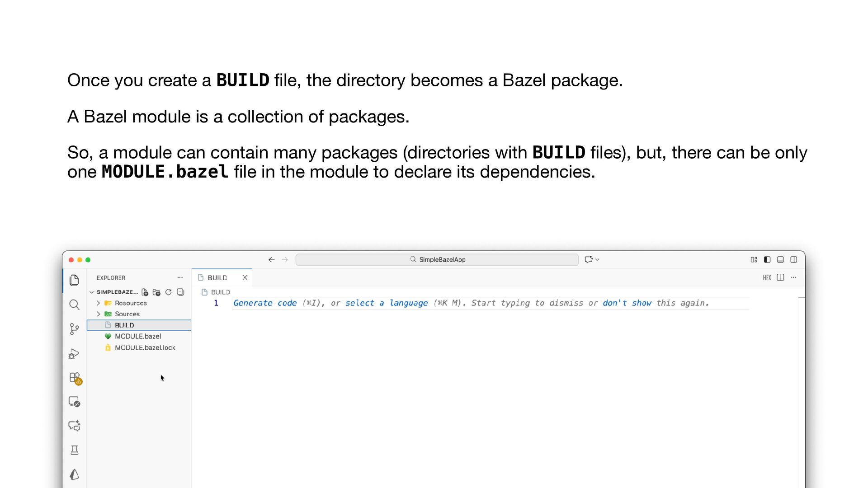Click the SimpleBazelApp search field
This screenshot has width=868, height=488.
437,260
